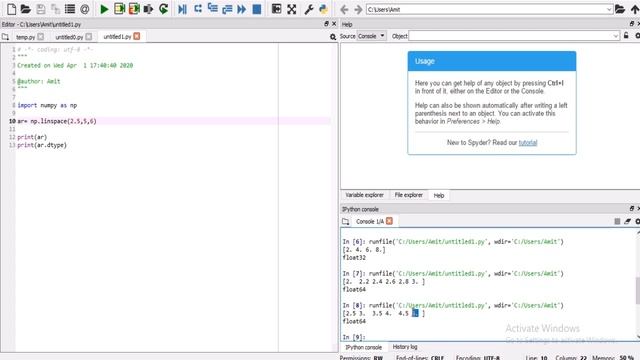Run the current line (step) debug icon

tap(198, 9)
